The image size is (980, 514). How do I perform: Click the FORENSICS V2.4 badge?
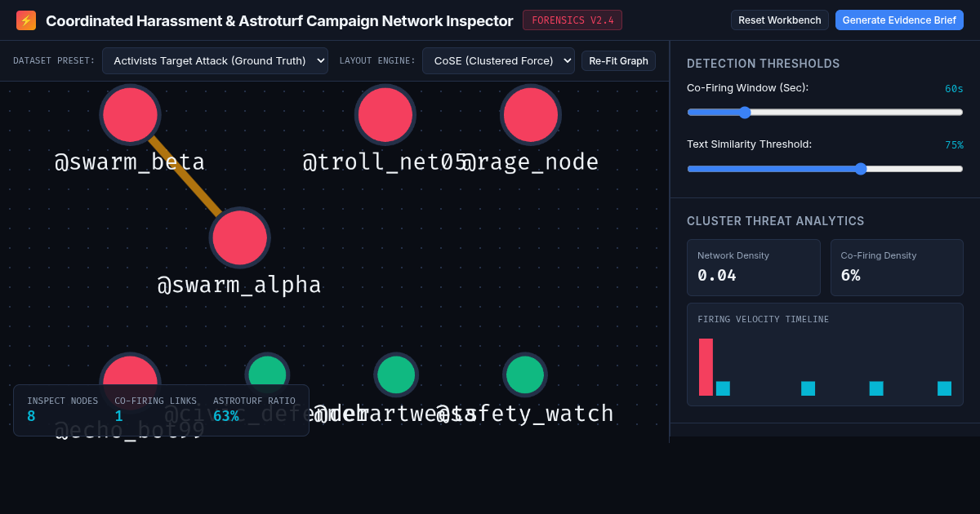572,20
